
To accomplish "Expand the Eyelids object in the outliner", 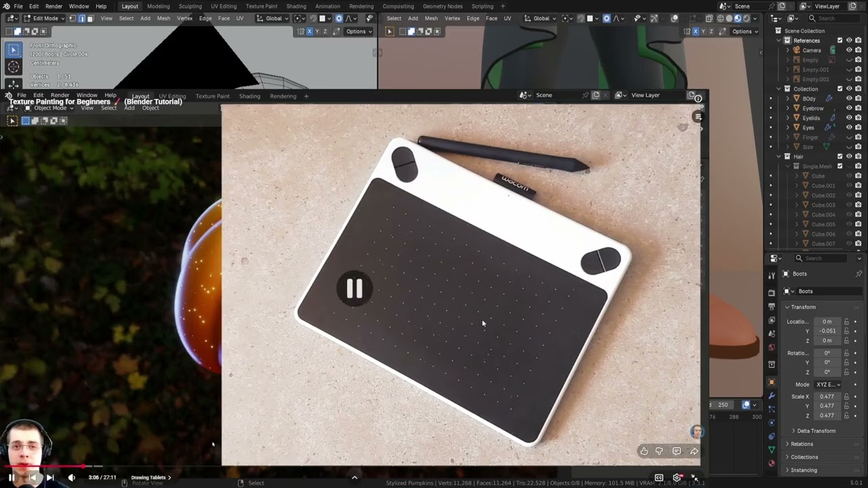I will pyautogui.click(x=788, y=118).
